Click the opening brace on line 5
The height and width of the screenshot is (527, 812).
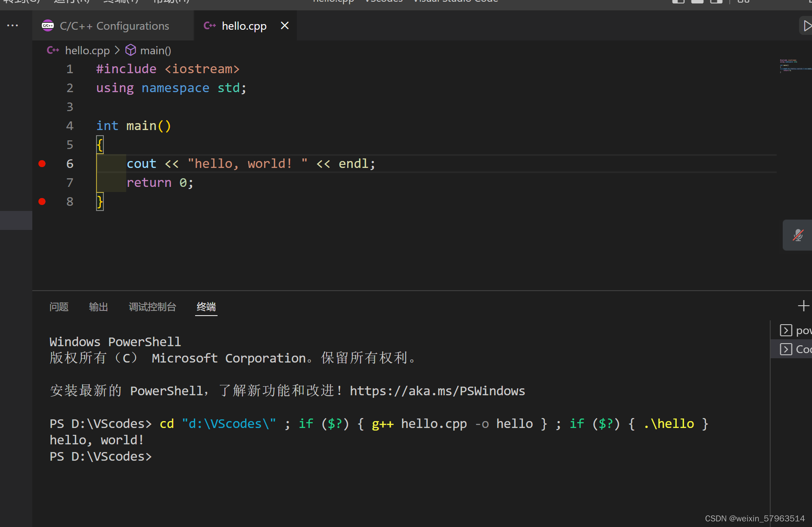pyautogui.click(x=100, y=145)
